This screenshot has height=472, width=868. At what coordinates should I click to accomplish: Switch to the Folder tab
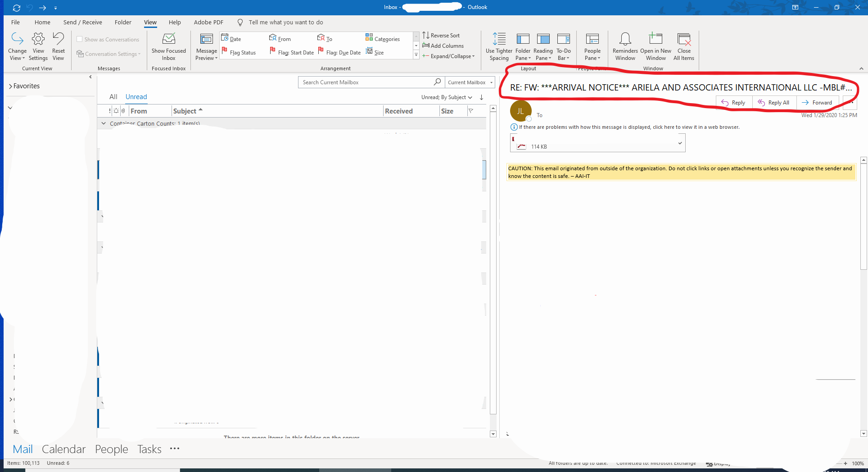123,22
